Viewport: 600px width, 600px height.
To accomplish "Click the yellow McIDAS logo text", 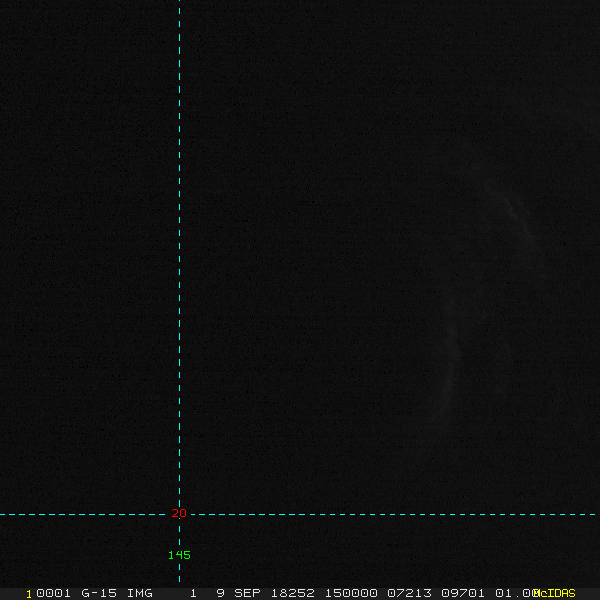I will click(554, 593).
